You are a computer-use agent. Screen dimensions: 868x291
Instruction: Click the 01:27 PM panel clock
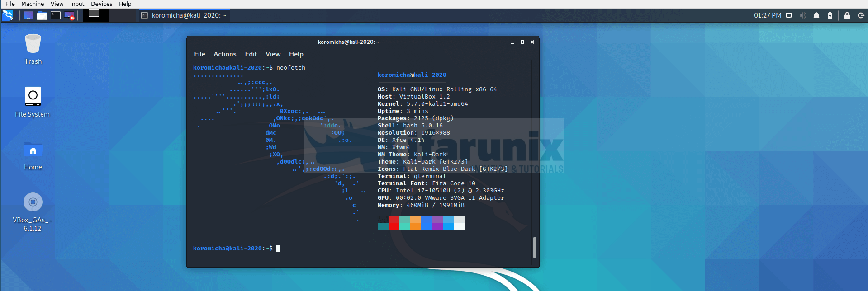point(768,15)
